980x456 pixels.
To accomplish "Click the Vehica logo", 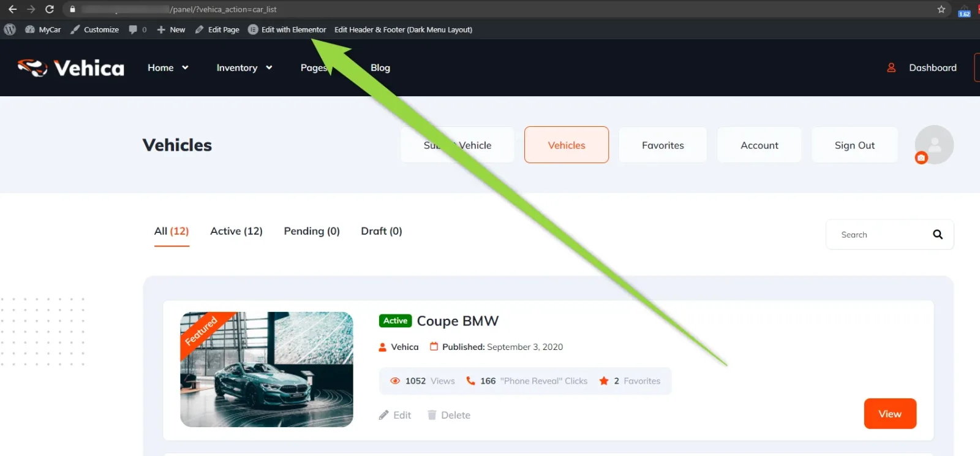I will (x=71, y=67).
